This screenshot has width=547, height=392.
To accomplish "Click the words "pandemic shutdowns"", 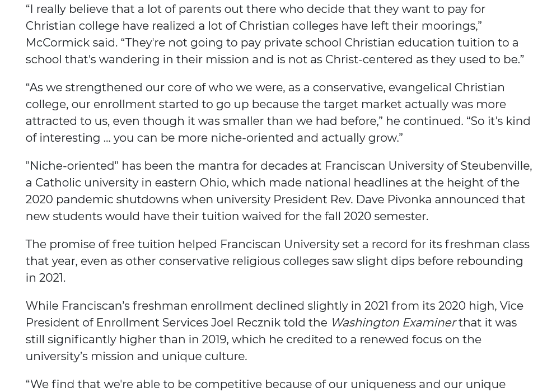I will click(x=120, y=199).
